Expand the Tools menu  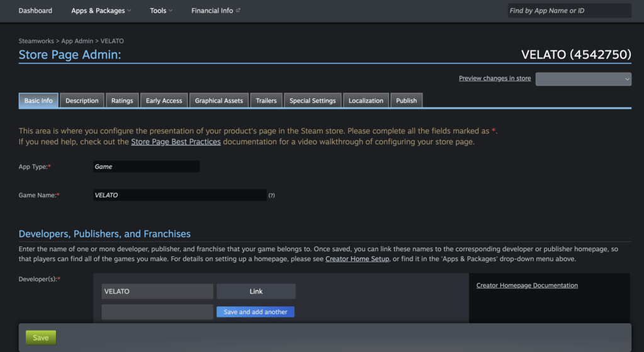[x=161, y=11]
